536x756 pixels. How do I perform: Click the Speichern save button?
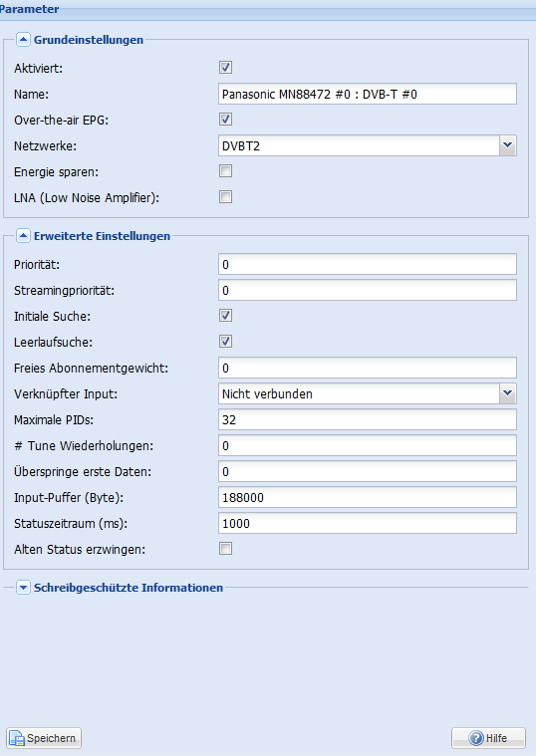click(x=44, y=738)
